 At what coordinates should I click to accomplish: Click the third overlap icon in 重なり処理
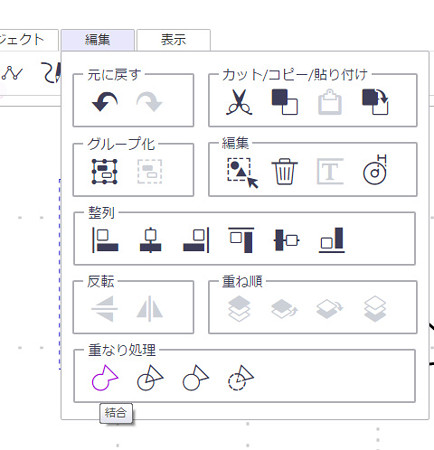196,378
